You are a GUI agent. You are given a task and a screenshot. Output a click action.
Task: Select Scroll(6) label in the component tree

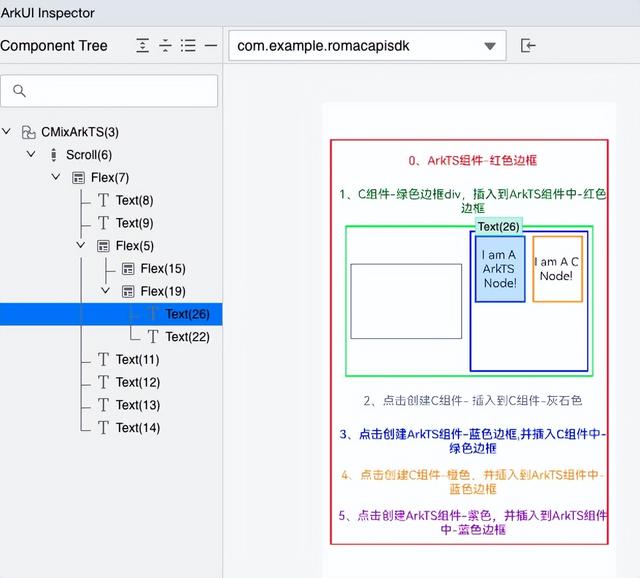pos(89,156)
